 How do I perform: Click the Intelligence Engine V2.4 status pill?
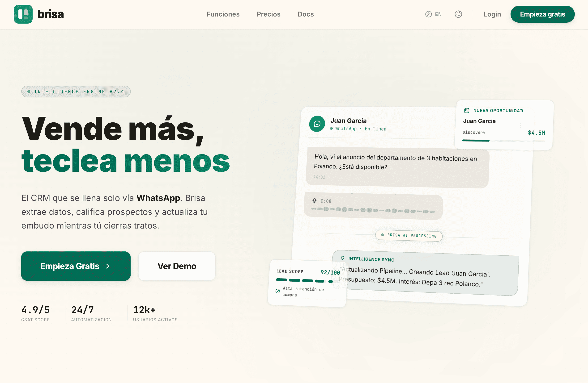(x=76, y=91)
